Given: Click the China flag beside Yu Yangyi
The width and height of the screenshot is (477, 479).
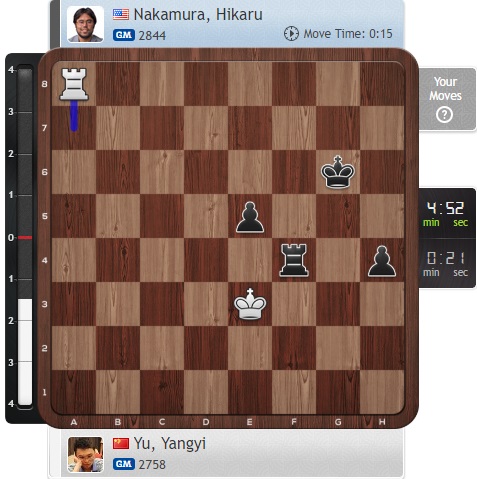Looking at the screenshot, I should tap(121, 443).
